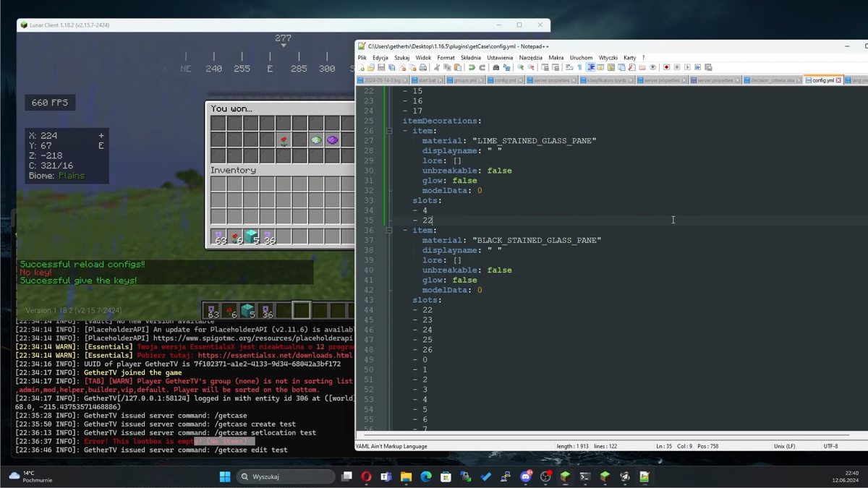Image resolution: width=868 pixels, height=488 pixels.
Task: Open the Function list icon
Action: point(631,67)
